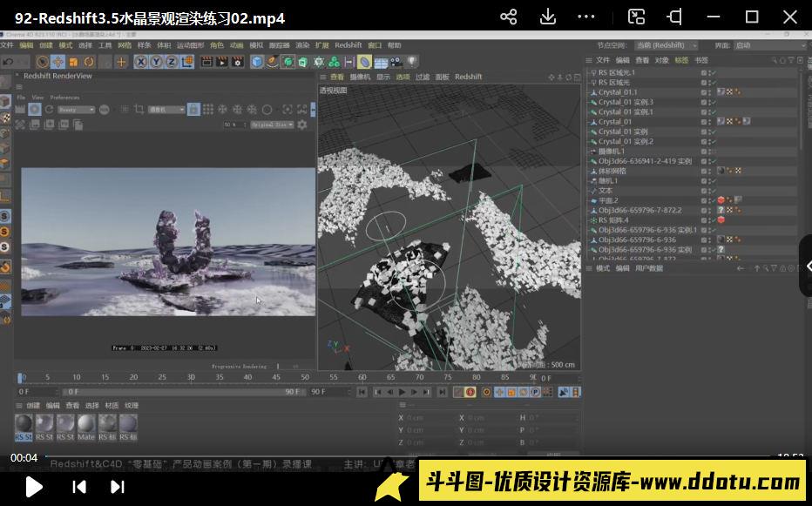
Task: Toggle the enable checkmark for RS 区域光
Action: 713,83
